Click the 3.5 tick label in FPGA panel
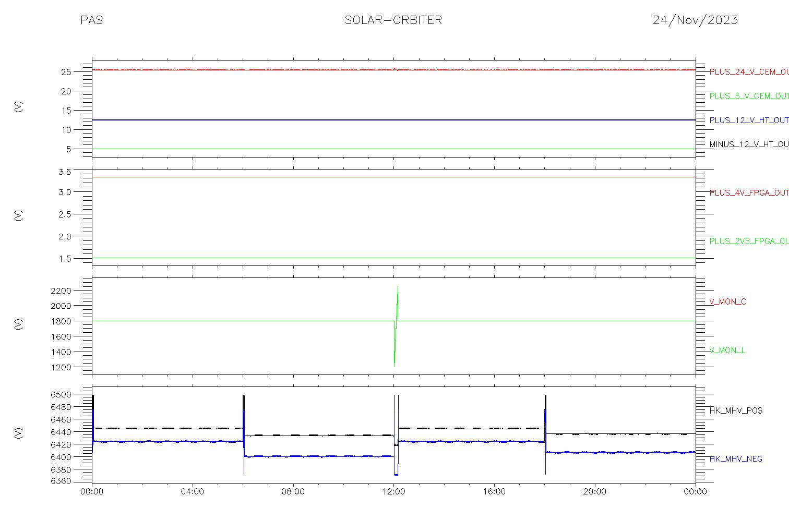 click(x=65, y=172)
